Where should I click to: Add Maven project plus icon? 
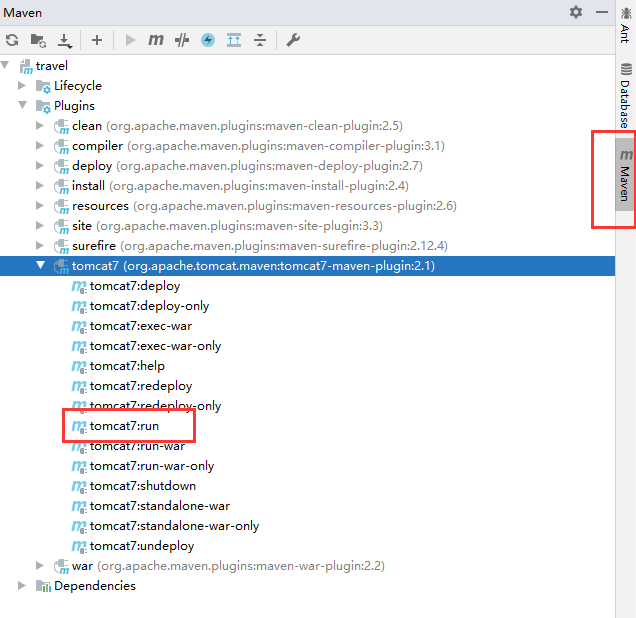pos(97,40)
